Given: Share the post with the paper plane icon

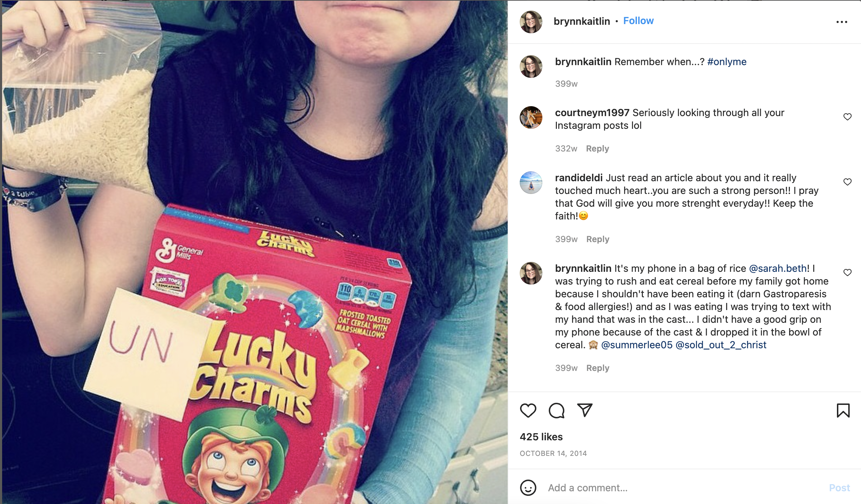Looking at the screenshot, I should pyautogui.click(x=585, y=410).
